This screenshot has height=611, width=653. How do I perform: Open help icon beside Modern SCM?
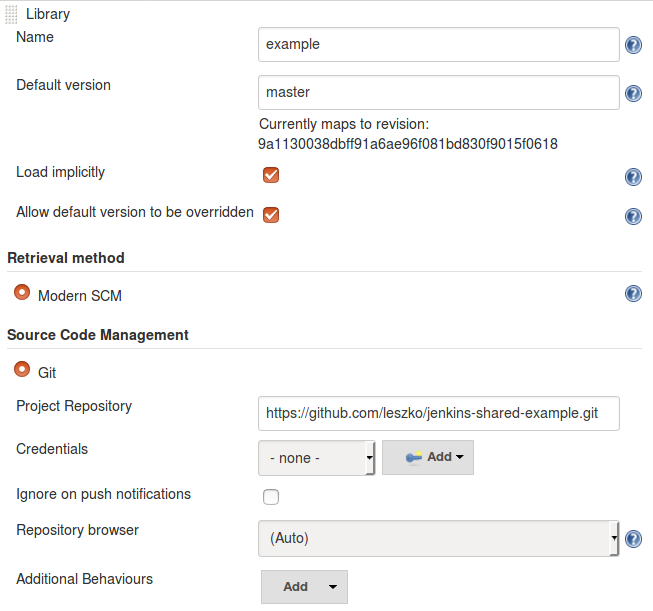(633, 293)
